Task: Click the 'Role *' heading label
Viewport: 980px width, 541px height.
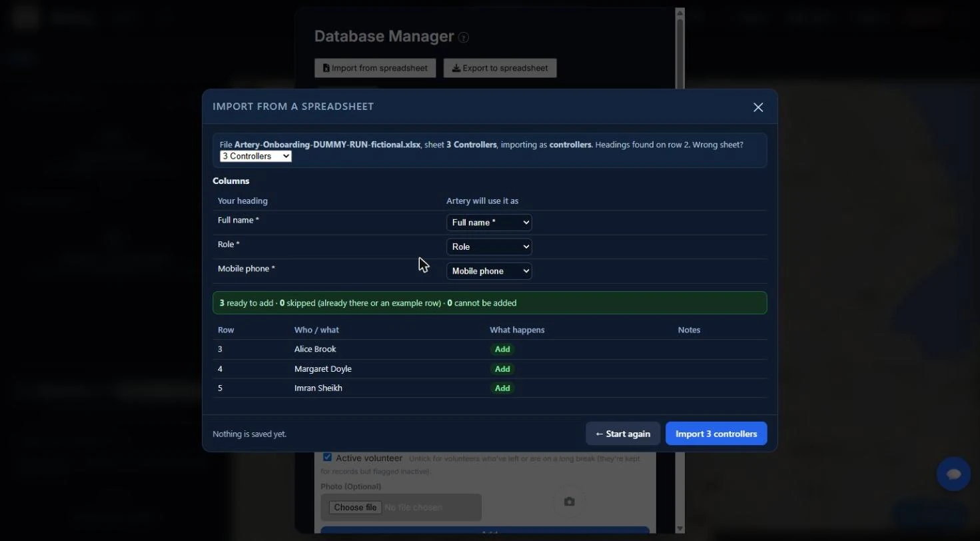Action: (229, 245)
